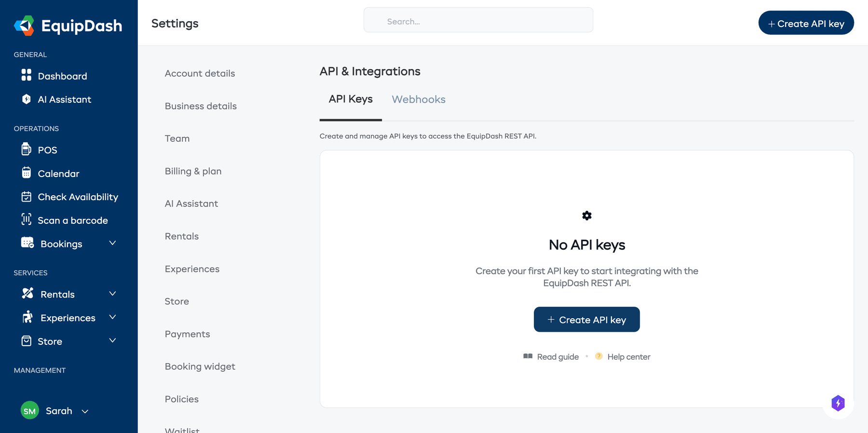Click the AI Assistant sidebar hexagon icon
868x433 pixels.
coord(27,99)
